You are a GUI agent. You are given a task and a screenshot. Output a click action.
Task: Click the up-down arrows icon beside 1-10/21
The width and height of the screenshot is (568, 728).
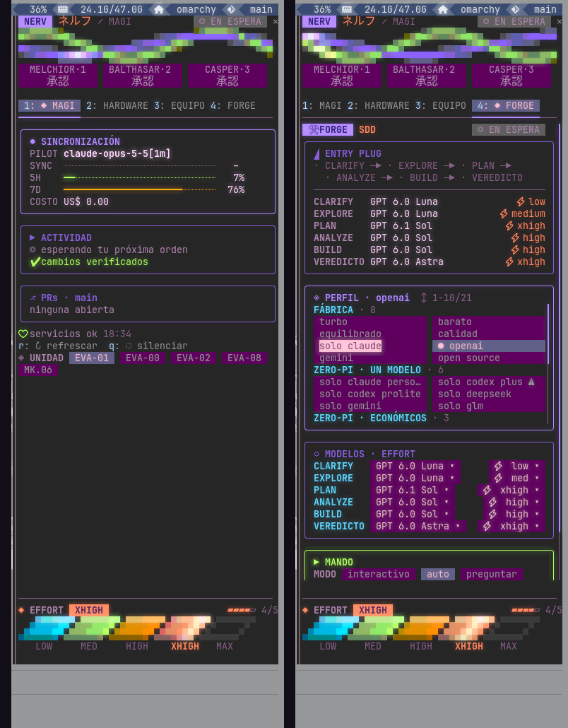click(x=424, y=298)
